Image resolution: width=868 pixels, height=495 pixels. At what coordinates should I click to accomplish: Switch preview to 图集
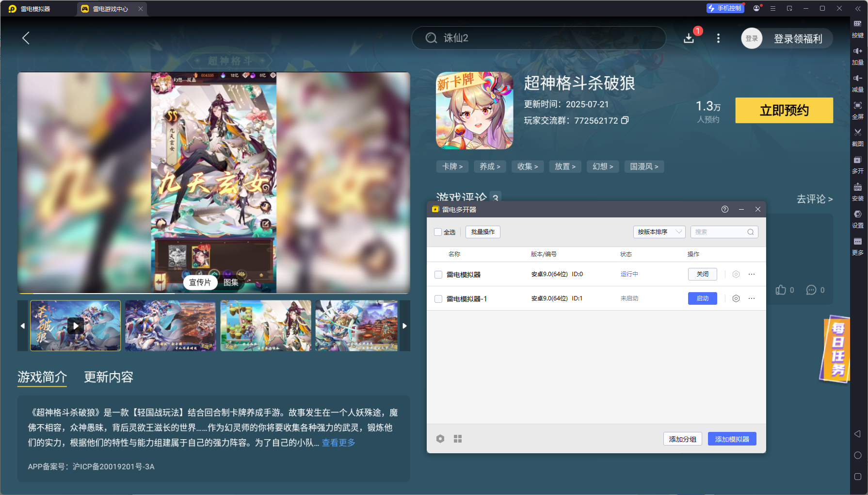click(x=231, y=282)
